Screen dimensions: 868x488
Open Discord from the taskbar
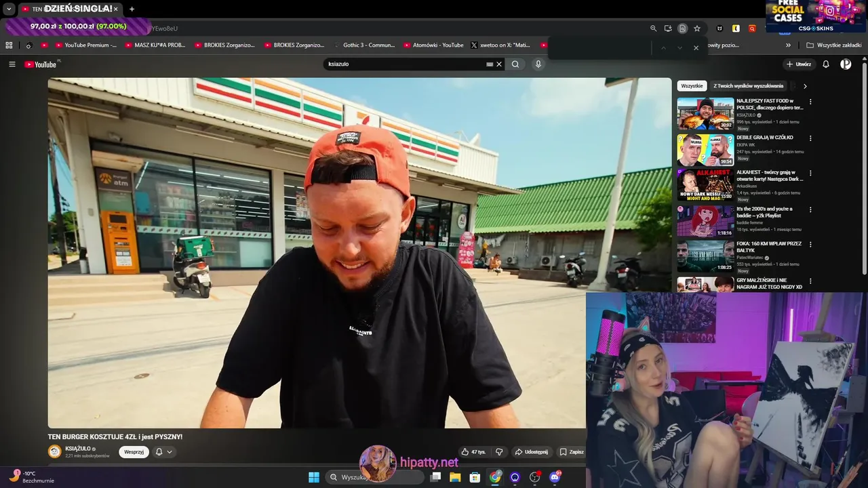(555, 477)
